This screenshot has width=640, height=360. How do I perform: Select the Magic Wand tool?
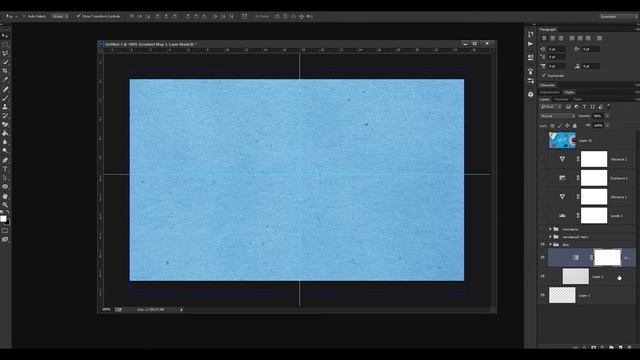5,62
